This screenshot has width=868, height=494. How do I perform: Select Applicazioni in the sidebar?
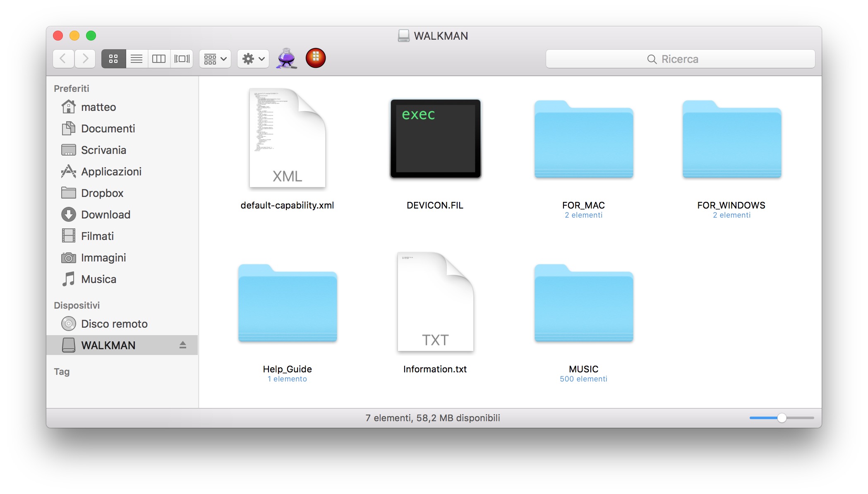[x=111, y=172]
